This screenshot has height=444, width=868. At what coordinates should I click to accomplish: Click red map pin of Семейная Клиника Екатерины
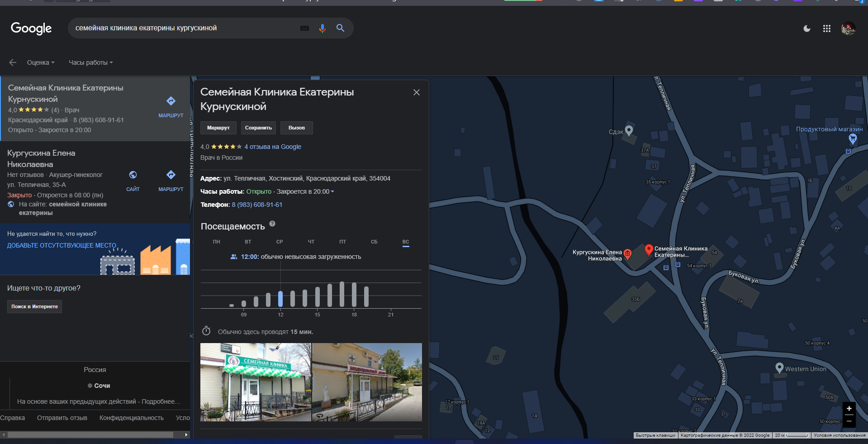(649, 250)
